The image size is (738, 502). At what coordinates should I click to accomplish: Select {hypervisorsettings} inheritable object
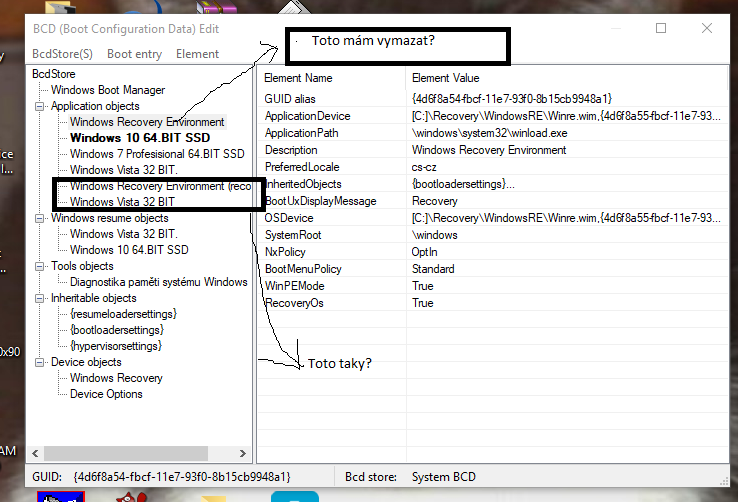[x=116, y=346]
